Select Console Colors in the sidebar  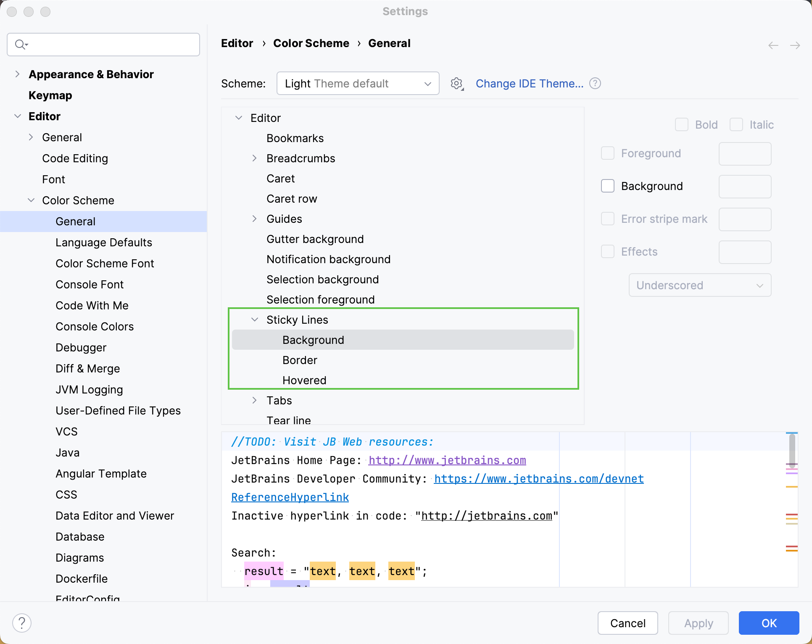point(94,326)
